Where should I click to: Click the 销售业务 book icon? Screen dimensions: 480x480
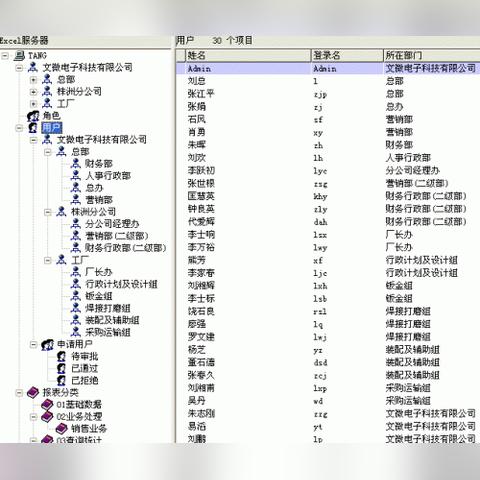tap(61, 429)
